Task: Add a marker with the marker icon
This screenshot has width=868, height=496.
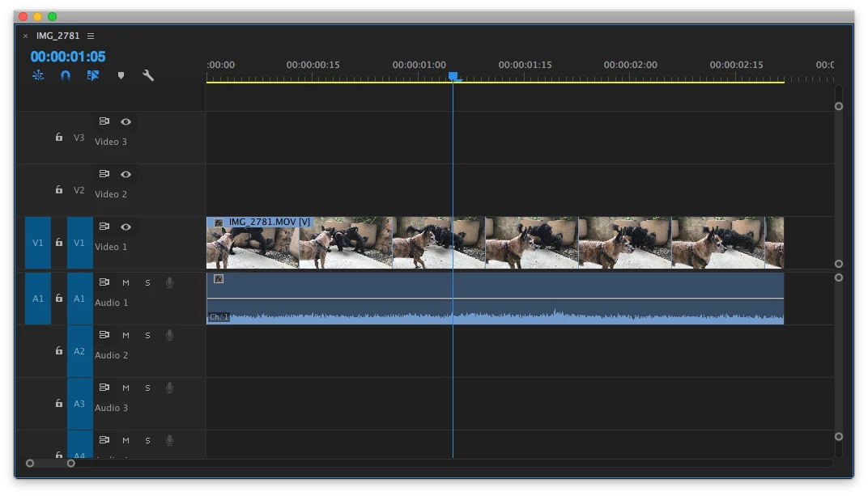Action: click(121, 75)
